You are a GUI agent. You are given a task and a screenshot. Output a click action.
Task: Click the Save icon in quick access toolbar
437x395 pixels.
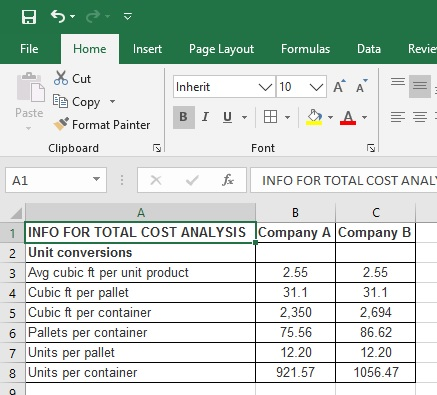[29, 17]
